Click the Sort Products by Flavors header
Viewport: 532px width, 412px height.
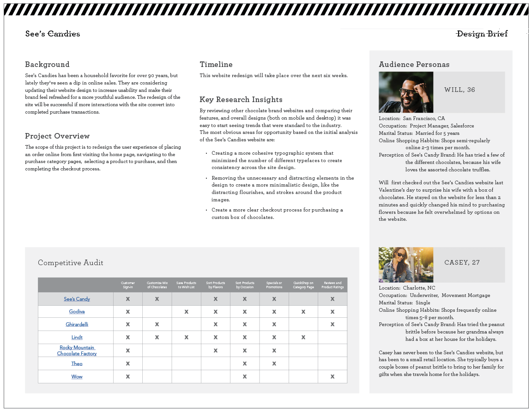coord(216,285)
